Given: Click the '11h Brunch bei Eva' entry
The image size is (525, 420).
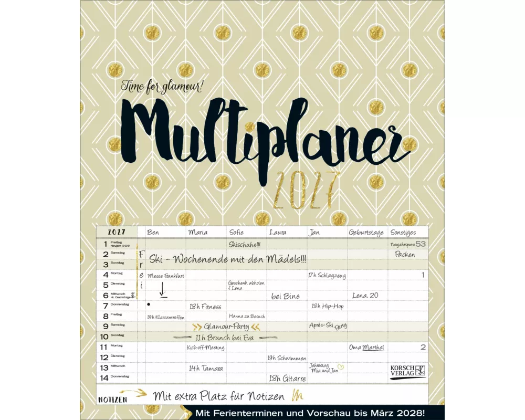Looking at the screenshot, I should [x=225, y=338].
